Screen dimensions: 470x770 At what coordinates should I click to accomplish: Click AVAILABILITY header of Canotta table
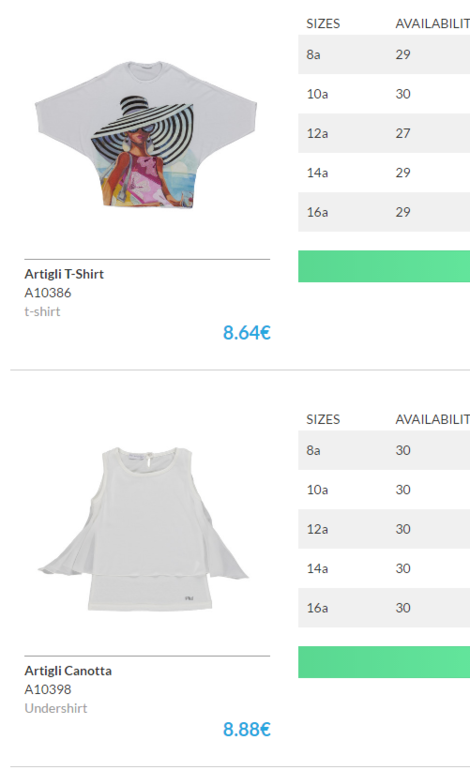(433, 419)
